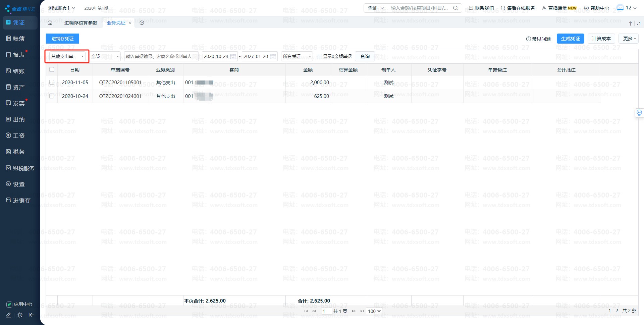Image resolution: width=644 pixels, height=325 pixels.
Task: Enable the 显示0金额单据 checkbox
Action: [x=319, y=56]
